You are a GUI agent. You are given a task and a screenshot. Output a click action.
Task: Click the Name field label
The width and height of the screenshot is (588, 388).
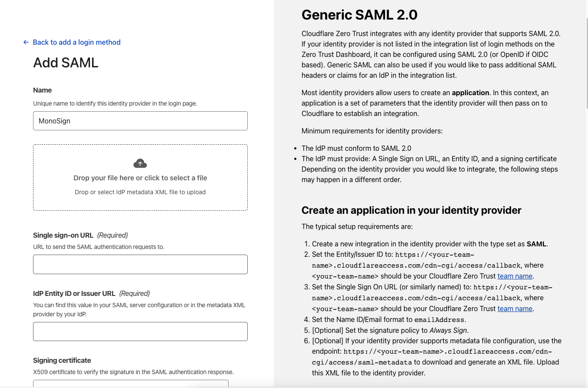point(43,90)
